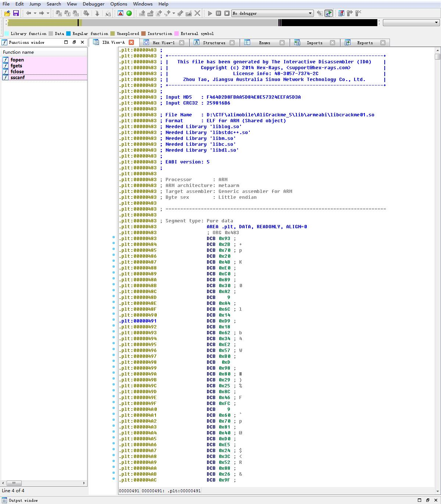Close the IDA View-A tab
The height and width of the screenshot is (504, 441).
pyautogui.click(x=131, y=42)
